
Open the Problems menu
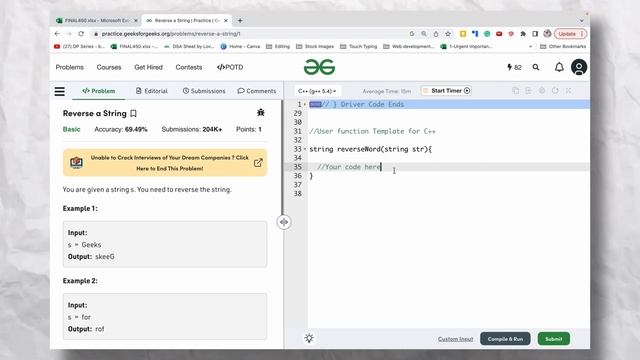pyautogui.click(x=70, y=67)
